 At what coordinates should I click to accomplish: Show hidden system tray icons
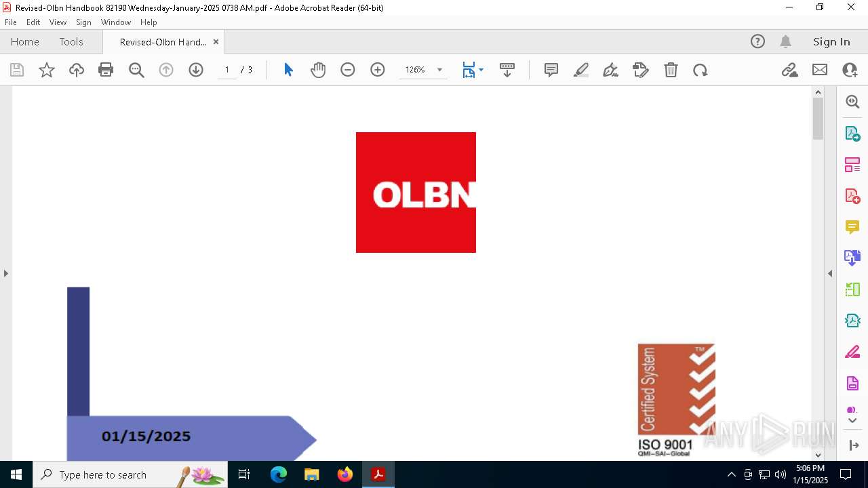731,474
